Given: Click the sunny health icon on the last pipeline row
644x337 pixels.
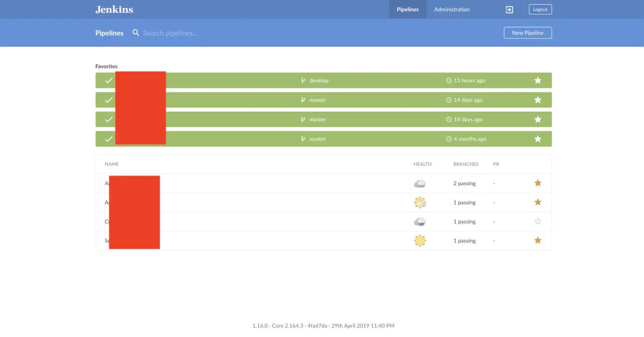Looking at the screenshot, I should click(420, 240).
